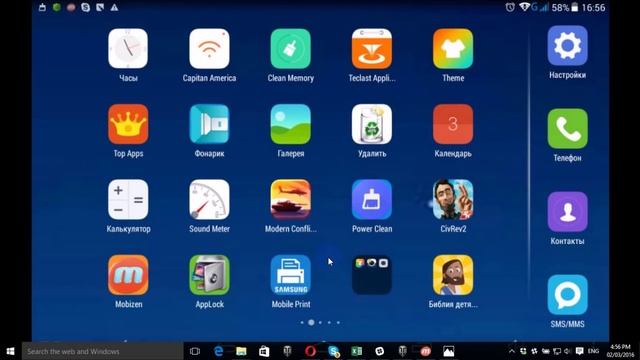The height and width of the screenshot is (360, 640).
Task: Tap the Android alarm status icon
Action: pyautogui.click(x=510, y=7)
